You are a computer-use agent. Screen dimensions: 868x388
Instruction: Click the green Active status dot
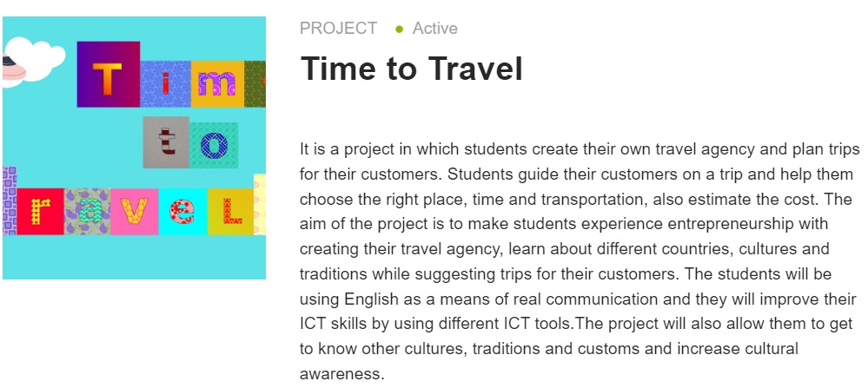tap(399, 29)
